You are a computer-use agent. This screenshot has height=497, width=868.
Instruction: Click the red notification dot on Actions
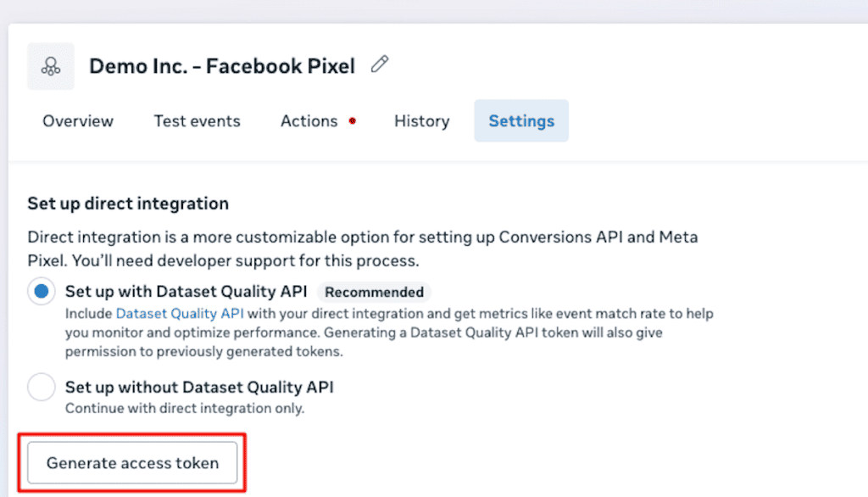tap(352, 120)
